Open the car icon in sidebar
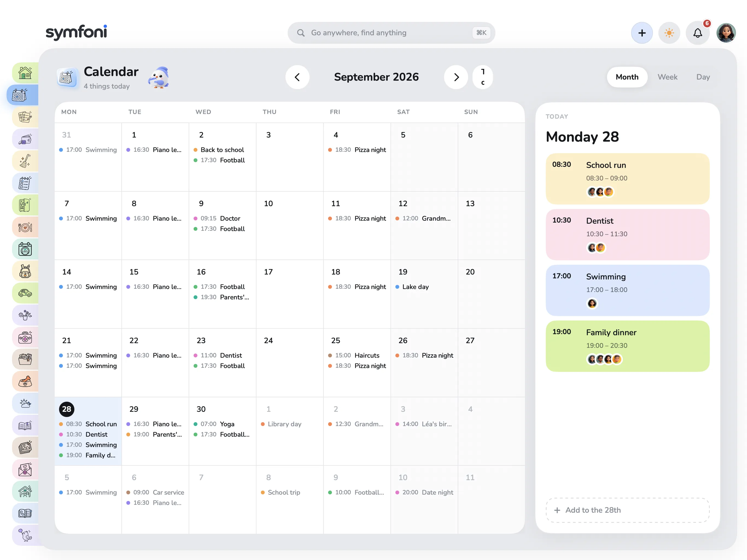The width and height of the screenshot is (747, 560). [x=25, y=293]
